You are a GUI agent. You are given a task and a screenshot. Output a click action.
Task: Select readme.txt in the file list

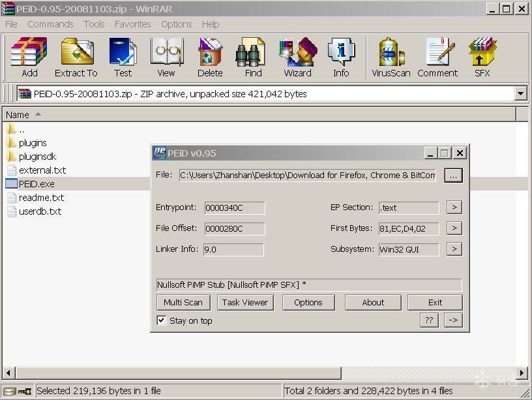pyautogui.click(x=35, y=198)
